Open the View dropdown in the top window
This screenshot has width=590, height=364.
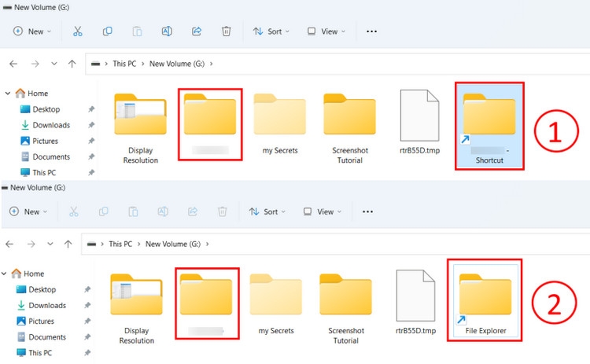click(326, 31)
